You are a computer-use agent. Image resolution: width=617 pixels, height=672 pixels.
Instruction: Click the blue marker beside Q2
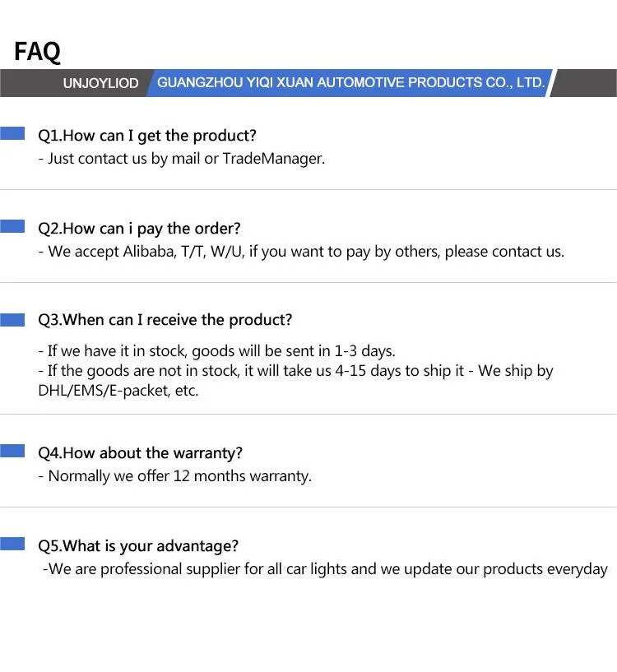pyautogui.click(x=12, y=227)
